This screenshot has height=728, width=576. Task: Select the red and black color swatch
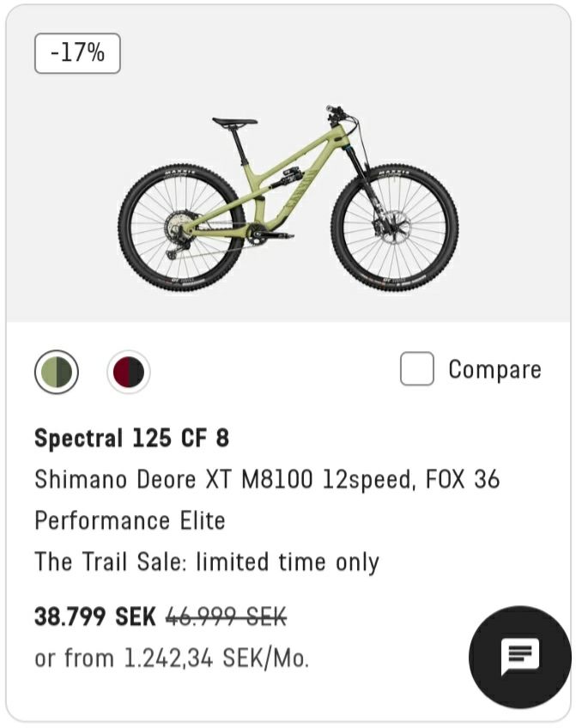point(129,372)
